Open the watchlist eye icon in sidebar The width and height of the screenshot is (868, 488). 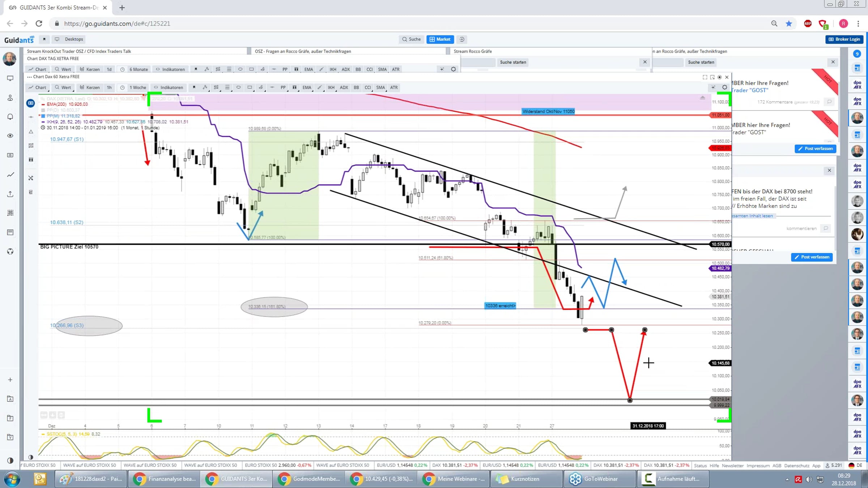coord(10,136)
